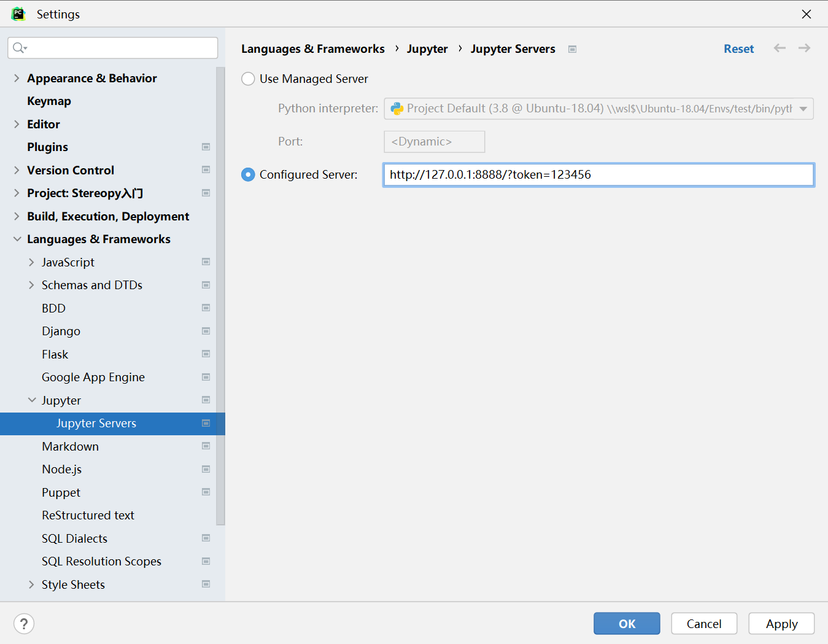Select the Configured Server radio button
This screenshot has width=828, height=644.
(248, 174)
